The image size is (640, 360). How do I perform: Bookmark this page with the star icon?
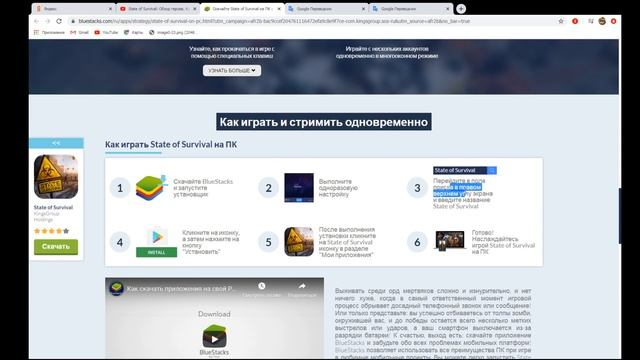coord(561,21)
